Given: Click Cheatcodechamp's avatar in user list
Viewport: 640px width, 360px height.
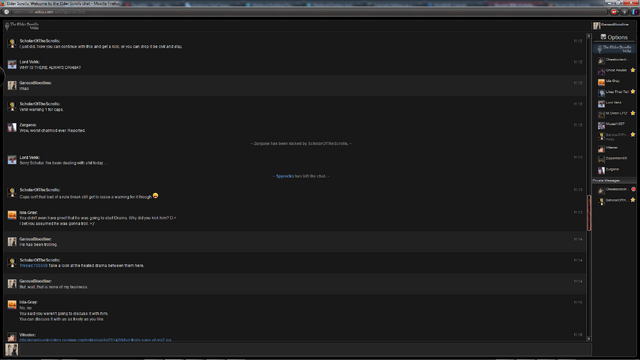Looking at the screenshot, I should [x=601, y=61].
